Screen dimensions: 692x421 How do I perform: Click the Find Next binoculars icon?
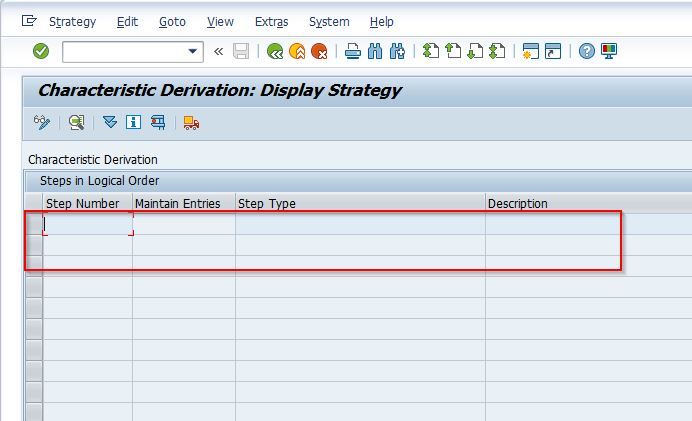tap(397, 52)
